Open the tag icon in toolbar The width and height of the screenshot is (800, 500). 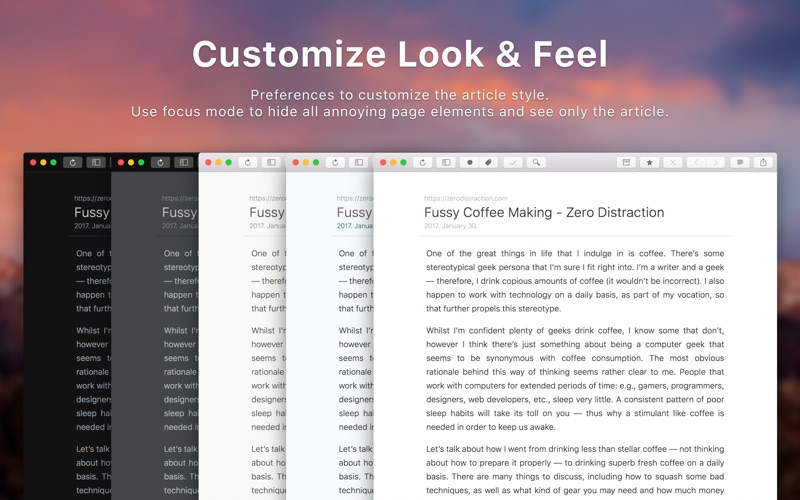pos(489,162)
